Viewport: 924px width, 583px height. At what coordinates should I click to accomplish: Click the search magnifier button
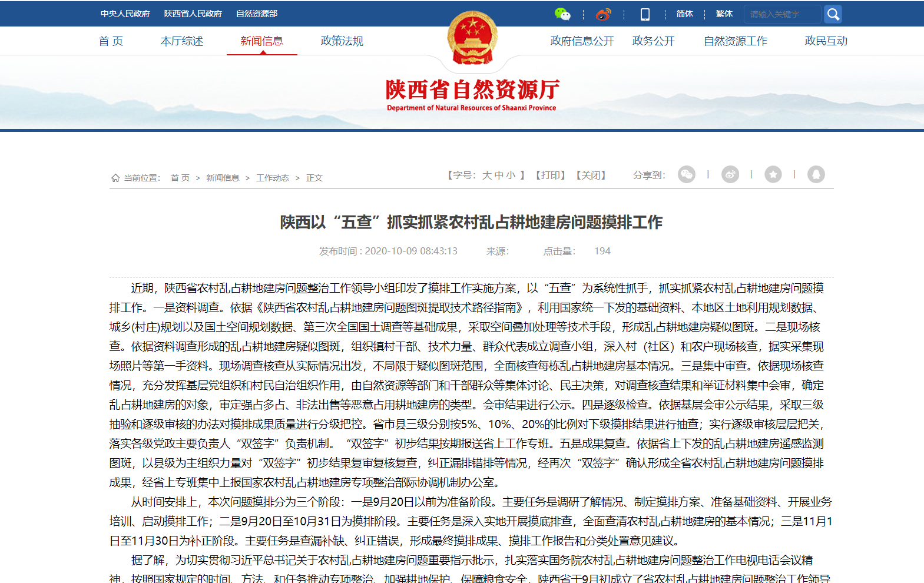(x=833, y=14)
